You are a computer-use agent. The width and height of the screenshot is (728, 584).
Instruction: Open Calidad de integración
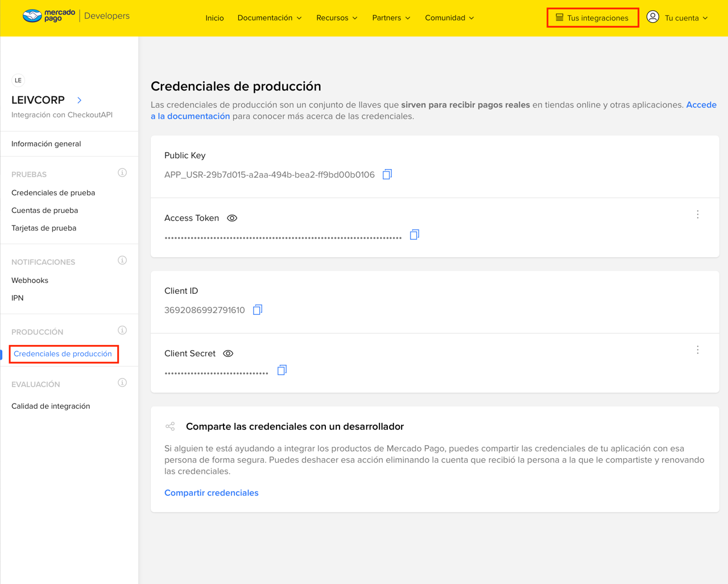point(51,406)
